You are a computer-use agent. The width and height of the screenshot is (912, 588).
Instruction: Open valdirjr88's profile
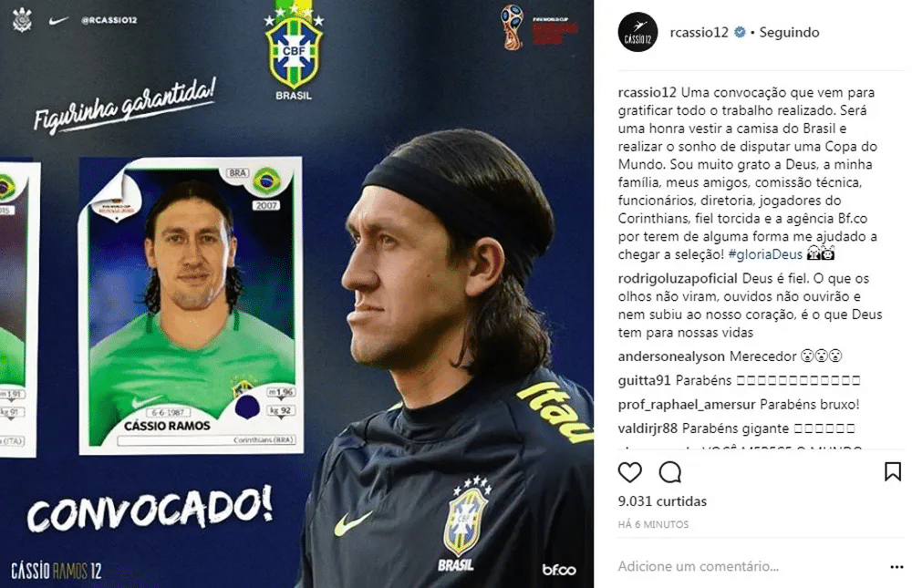tap(648, 428)
